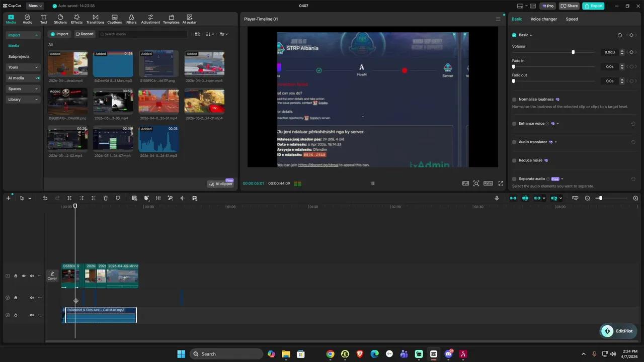The image size is (644, 362).
Task: Toggle the Enhance voice option
Action: (x=514, y=123)
